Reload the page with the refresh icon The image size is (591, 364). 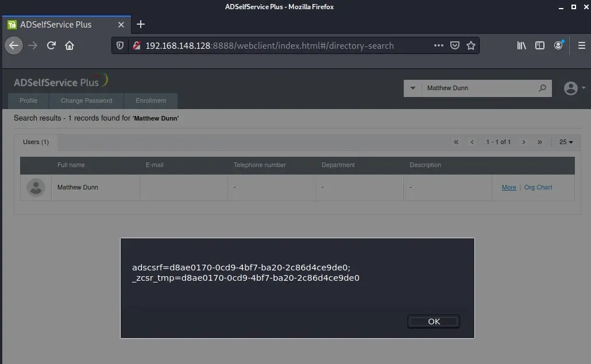click(51, 45)
